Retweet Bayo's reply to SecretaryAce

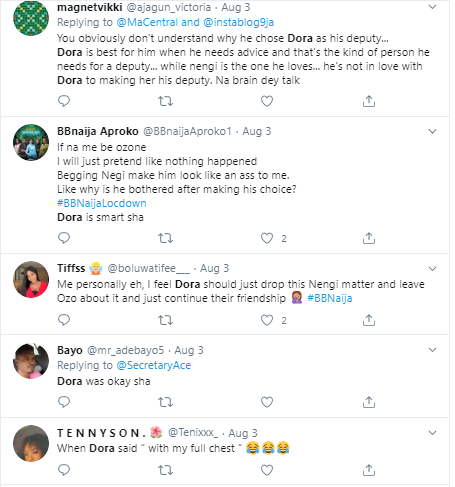pos(165,402)
